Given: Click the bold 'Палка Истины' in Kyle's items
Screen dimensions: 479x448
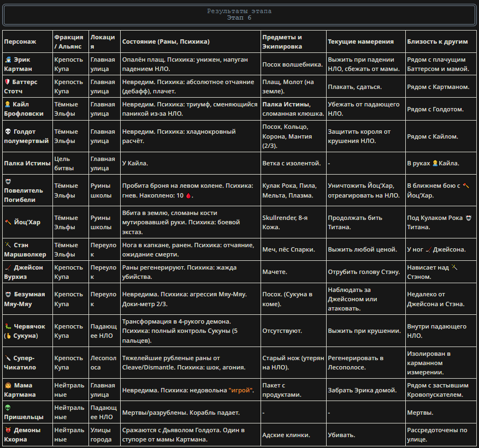Looking at the screenshot, I should [x=286, y=104].
